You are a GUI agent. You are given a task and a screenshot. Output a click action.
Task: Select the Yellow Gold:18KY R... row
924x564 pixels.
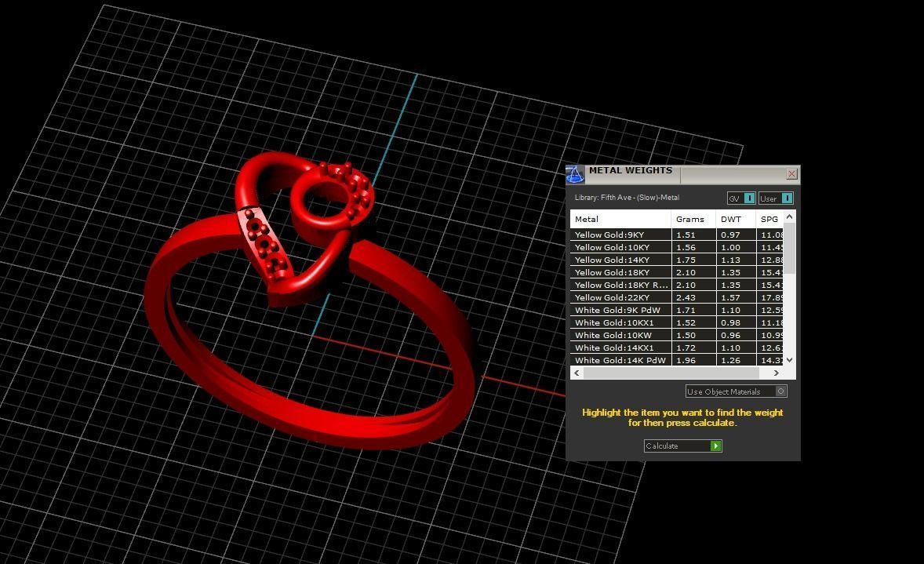676,286
